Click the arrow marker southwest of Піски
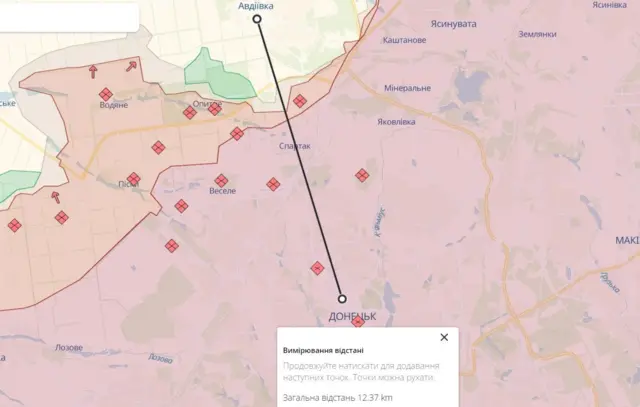640x407 pixels. pos(56,197)
